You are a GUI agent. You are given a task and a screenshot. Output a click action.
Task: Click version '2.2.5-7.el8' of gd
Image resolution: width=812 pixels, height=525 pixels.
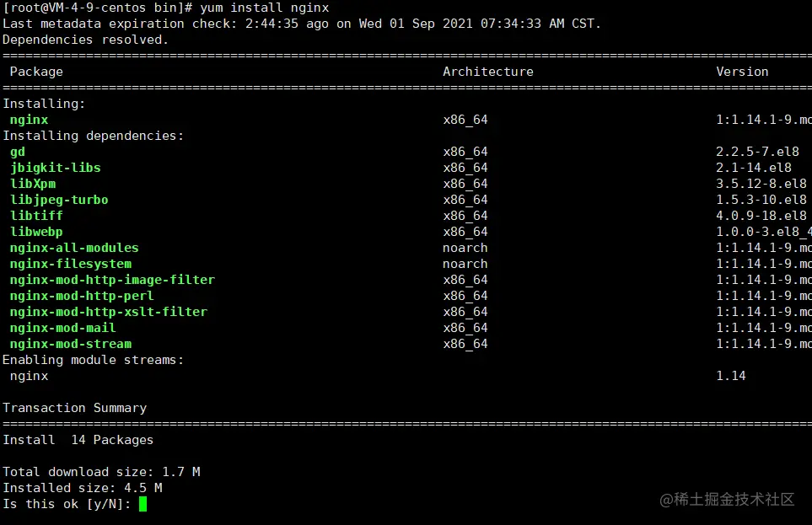(x=757, y=152)
